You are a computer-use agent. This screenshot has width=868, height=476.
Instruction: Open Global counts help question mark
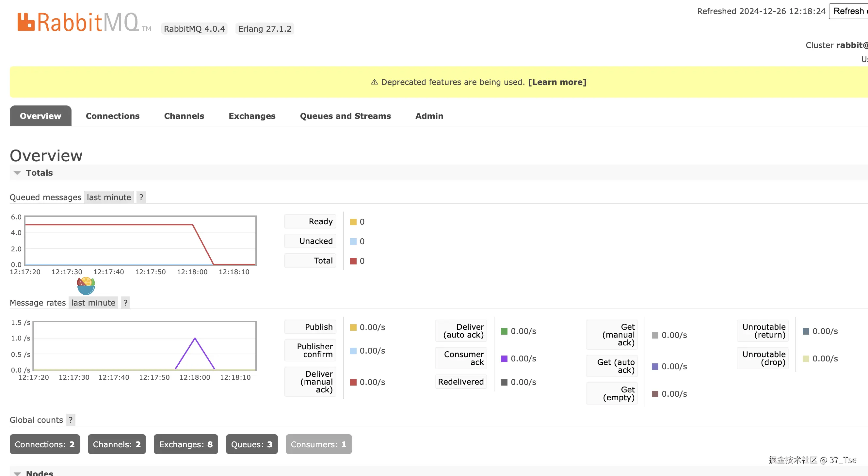71,420
